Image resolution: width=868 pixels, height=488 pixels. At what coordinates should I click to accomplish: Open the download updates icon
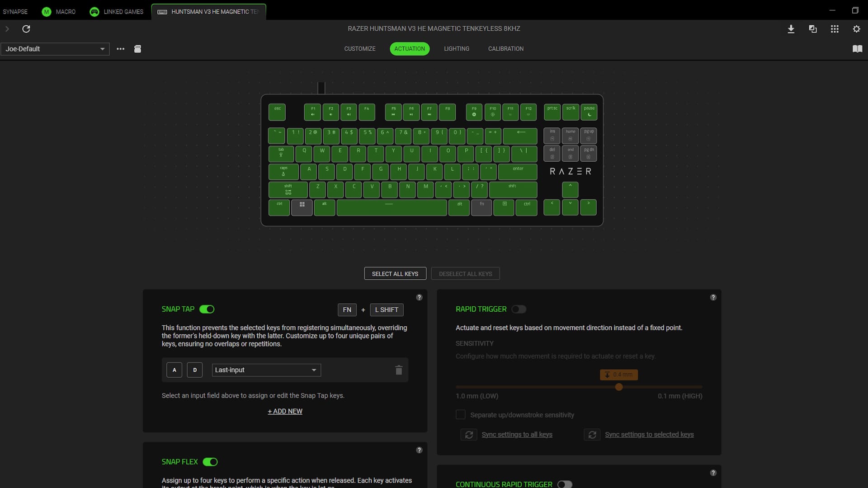click(791, 29)
